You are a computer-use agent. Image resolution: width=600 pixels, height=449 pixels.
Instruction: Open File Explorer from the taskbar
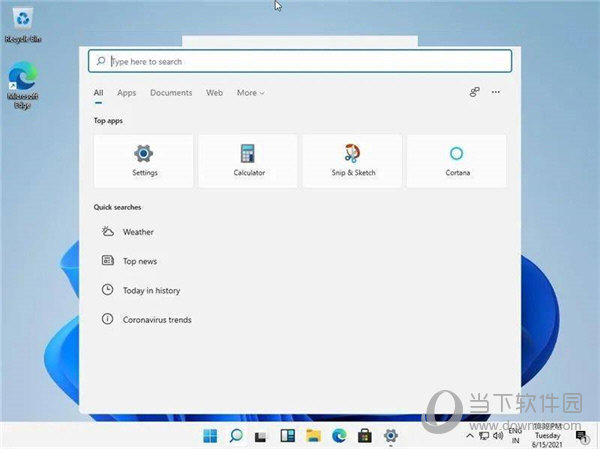[x=313, y=436]
